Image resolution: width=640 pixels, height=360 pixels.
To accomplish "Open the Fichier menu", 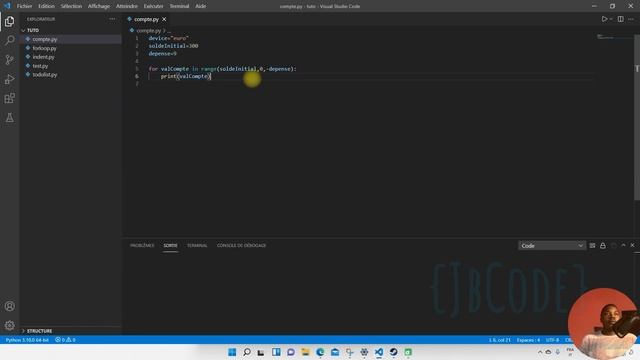I will coord(24,6).
